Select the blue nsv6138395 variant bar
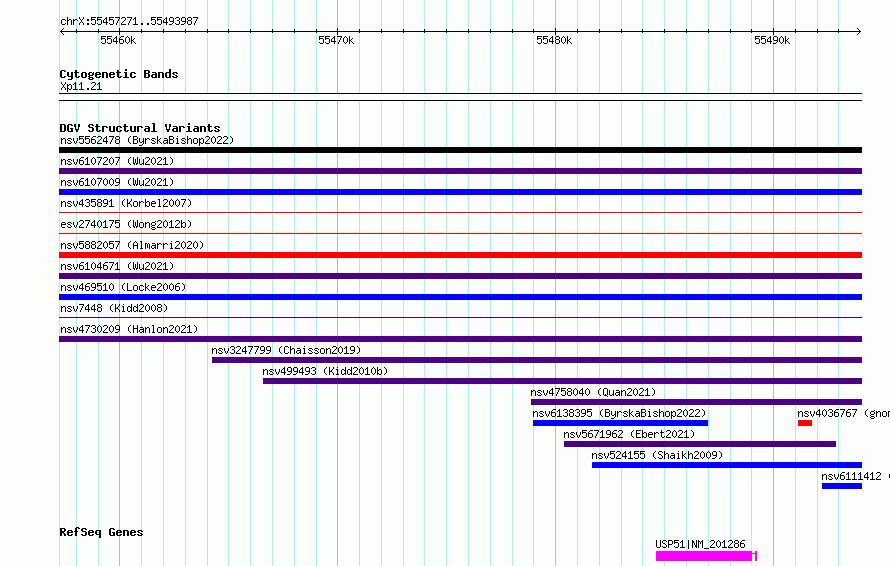Screen dimensions: 890x566 tap(620, 423)
